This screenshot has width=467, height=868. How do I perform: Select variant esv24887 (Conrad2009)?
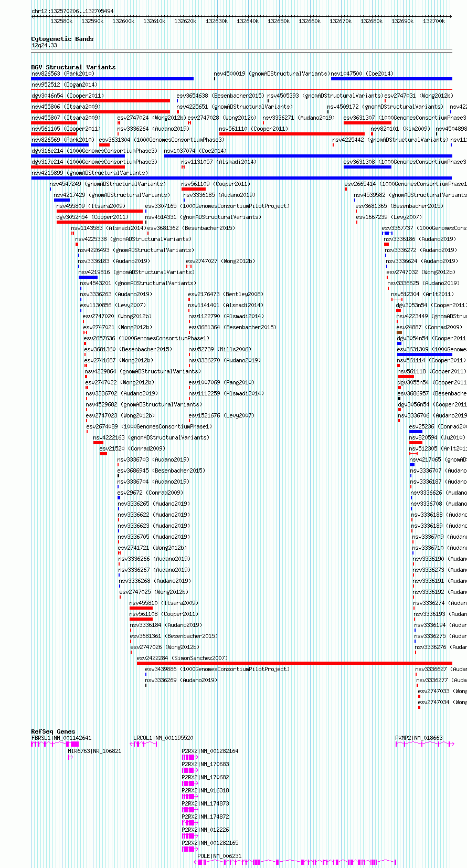pyautogui.click(x=429, y=327)
